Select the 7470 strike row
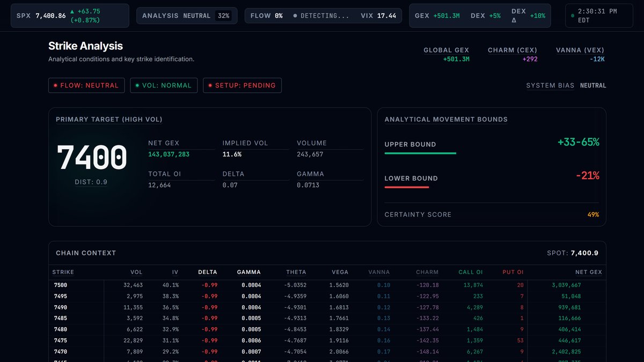 pyautogui.click(x=327, y=352)
